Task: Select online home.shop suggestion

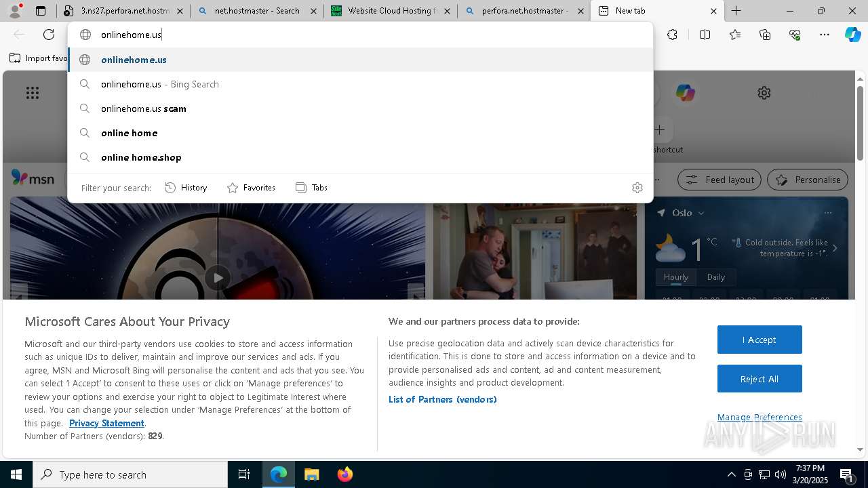Action: coord(361,157)
